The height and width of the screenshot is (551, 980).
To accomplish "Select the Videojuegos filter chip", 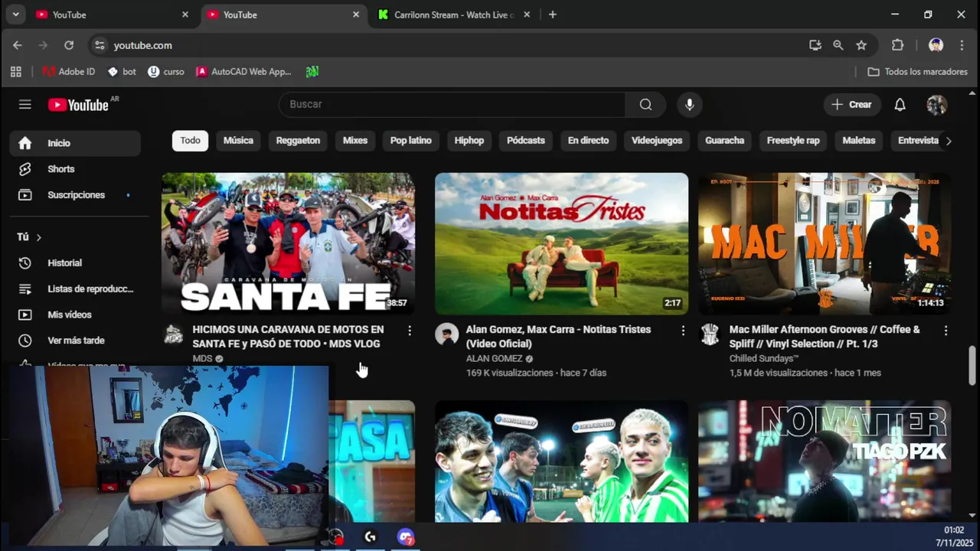I will 657,141.
